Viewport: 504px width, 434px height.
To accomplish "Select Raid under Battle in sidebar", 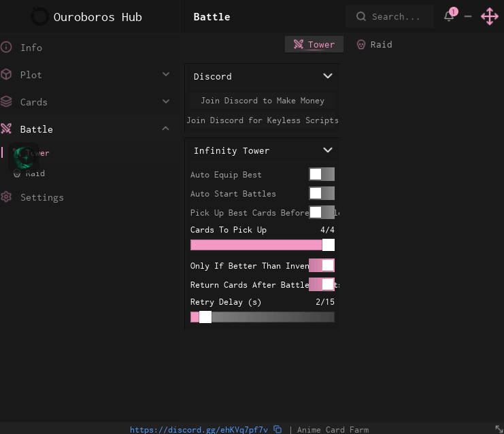I will [x=90, y=173].
